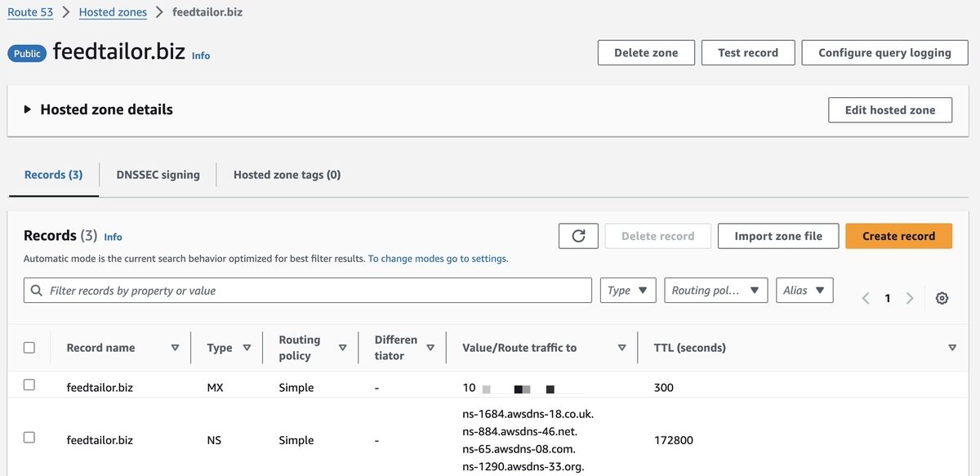This screenshot has width=980, height=476.
Task: Switch to the Hosted zone tags tab
Action: click(x=287, y=175)
